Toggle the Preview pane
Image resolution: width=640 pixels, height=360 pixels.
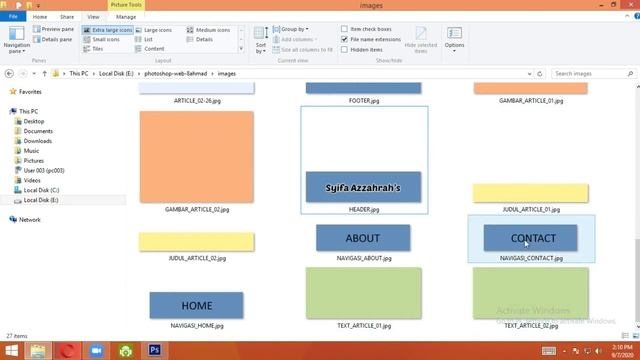pos(53,29)
